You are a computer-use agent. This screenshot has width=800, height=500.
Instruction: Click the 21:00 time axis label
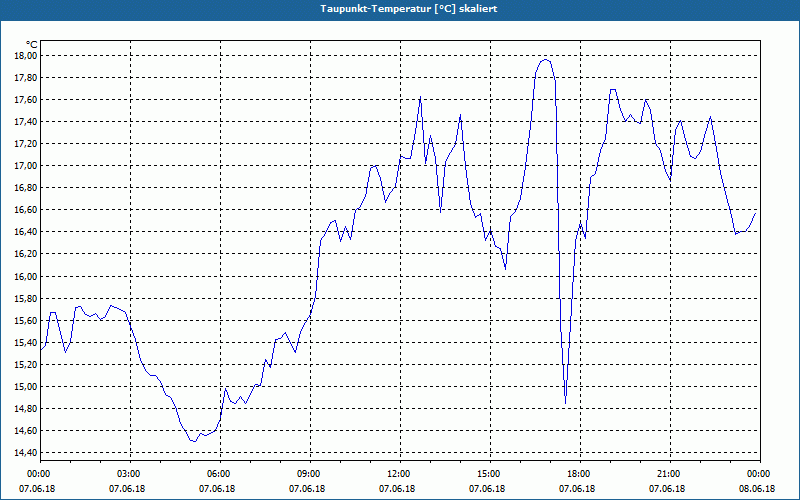tap(670, 474)
